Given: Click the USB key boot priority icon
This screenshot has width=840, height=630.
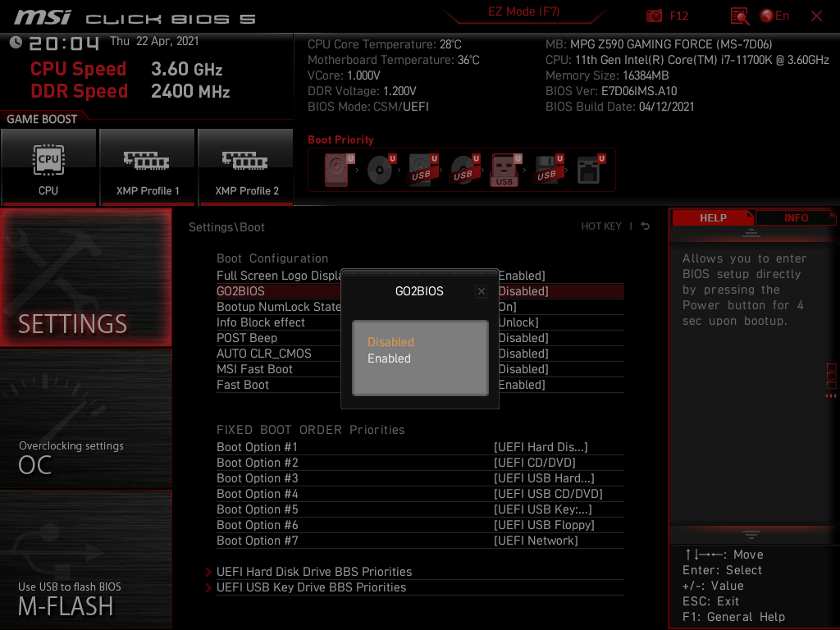Looking at the screenshot, I should pyautogui.click(x=505, y=171).
